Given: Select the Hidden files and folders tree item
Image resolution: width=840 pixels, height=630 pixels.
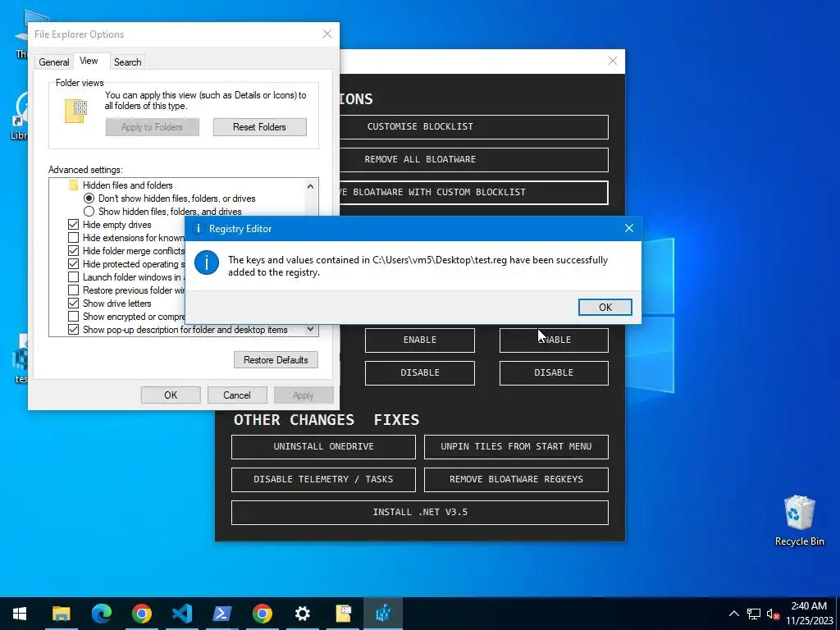Looking at the screenshot, I should (x=127, y=185).
